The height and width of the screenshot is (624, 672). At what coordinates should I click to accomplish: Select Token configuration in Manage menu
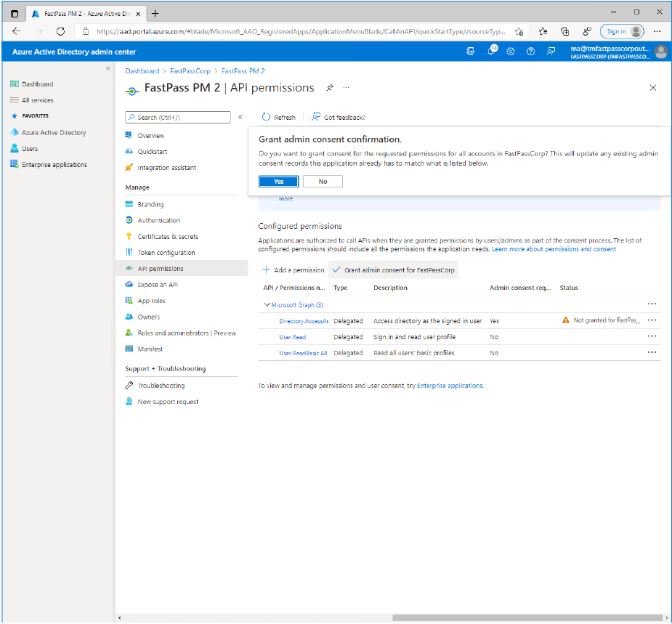pos(166,253)
